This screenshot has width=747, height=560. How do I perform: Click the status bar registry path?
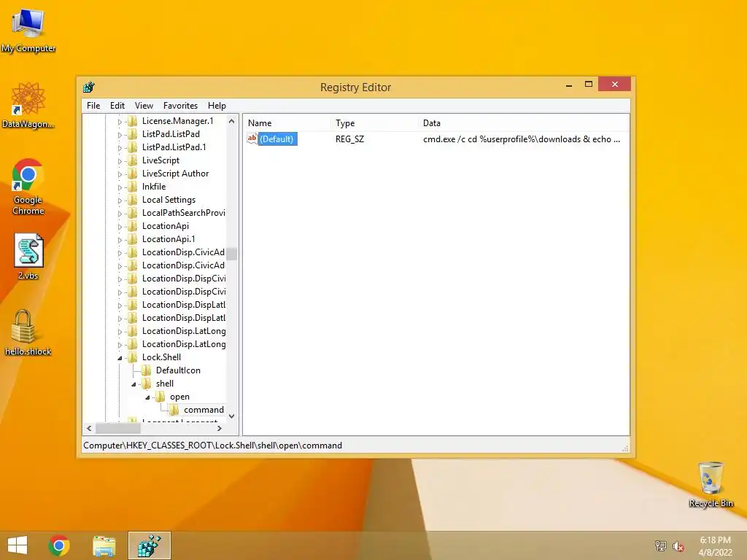(212, 446)
